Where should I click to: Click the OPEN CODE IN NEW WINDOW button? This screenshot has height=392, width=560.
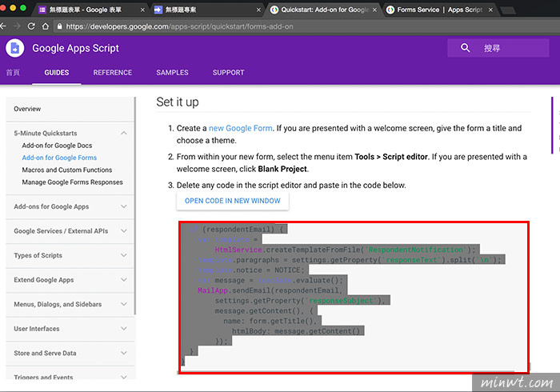click(233, 201)
